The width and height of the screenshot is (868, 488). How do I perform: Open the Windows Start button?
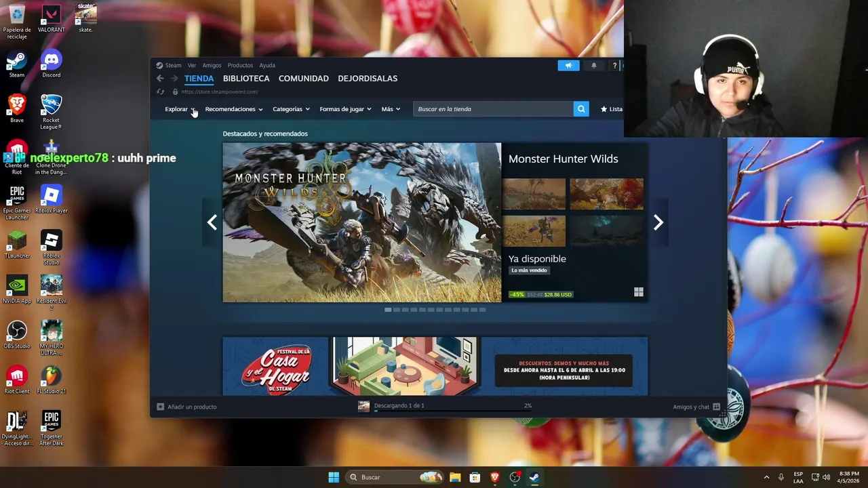click(334, 477)
